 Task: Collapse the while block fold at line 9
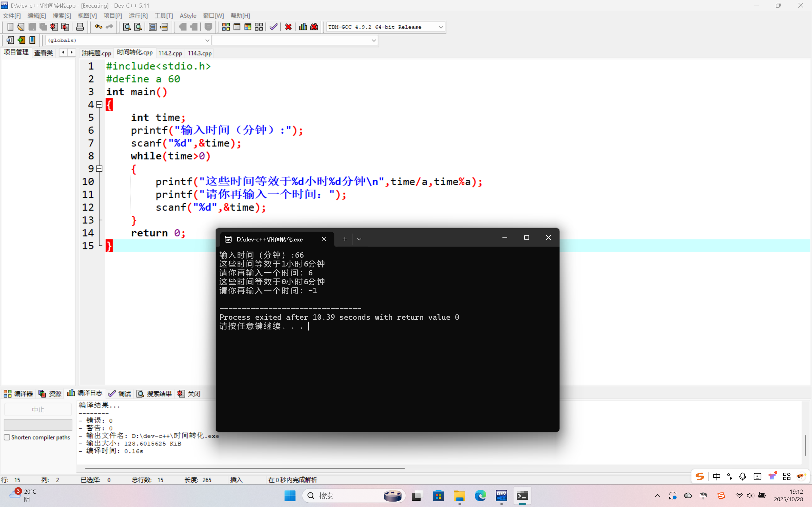click(99, 169)
